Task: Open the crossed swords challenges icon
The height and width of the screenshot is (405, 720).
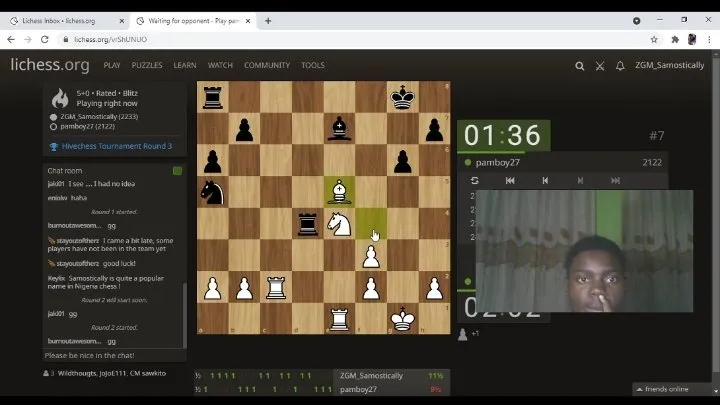Action: coord(600,66)
